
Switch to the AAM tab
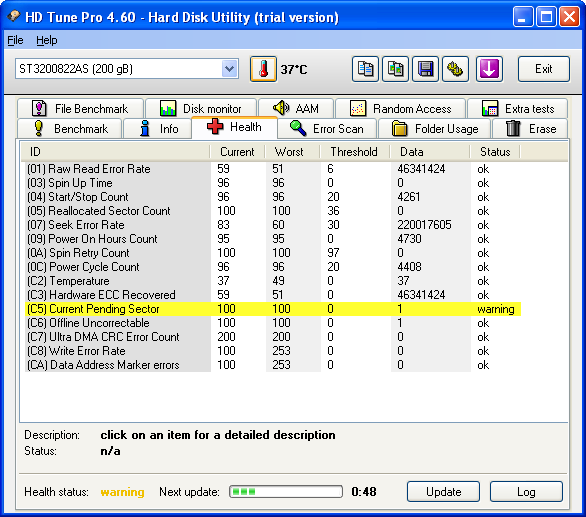coord(296,108)
